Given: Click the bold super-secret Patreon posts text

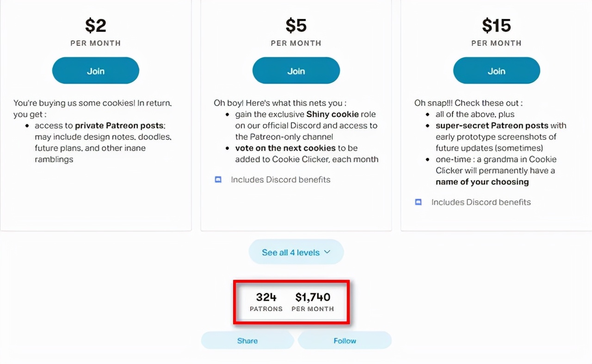Looking at the screenshot, I should (x=492, y=126).
